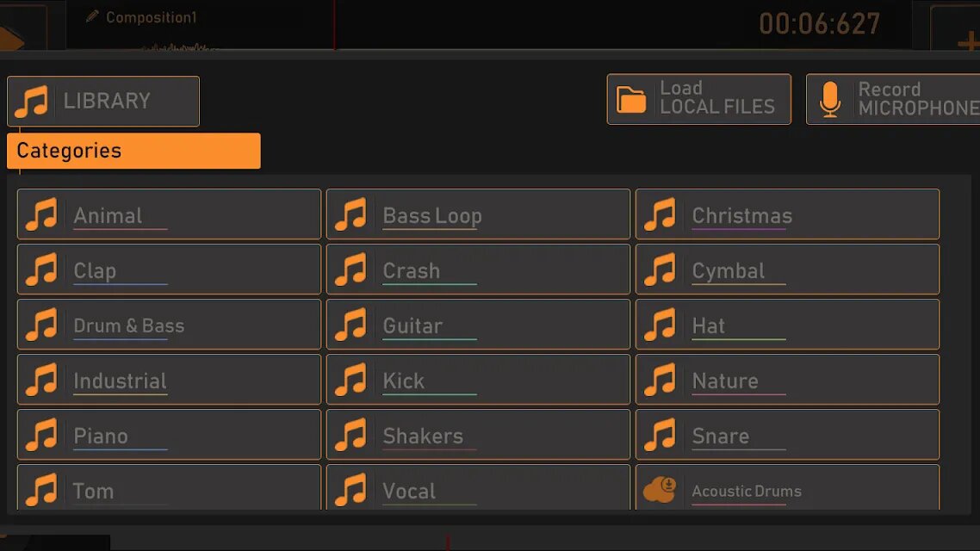980x551 pixels.
Task: Click the Cymbal label text
Action: pyautogui.click(x=729, y=271)
